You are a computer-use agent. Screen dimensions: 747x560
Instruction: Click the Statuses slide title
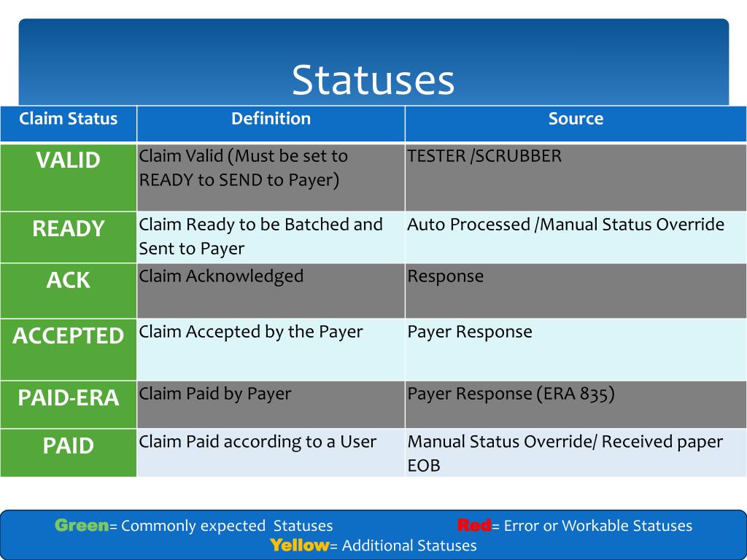pos(373,79)
